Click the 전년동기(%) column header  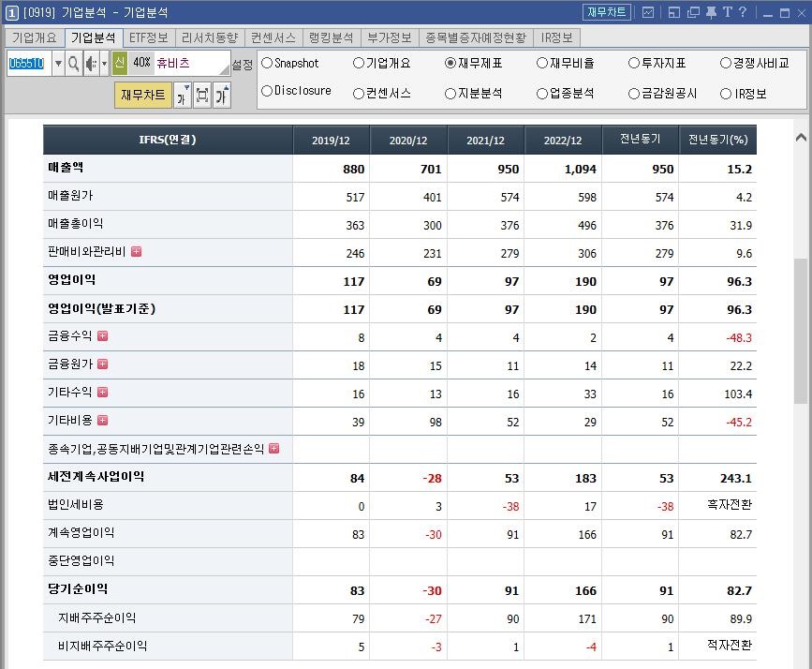point(717,140)
